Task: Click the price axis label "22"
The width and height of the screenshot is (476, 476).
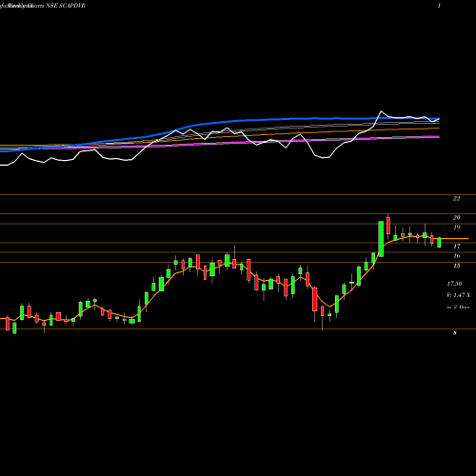Action: [x=456, y=199]
